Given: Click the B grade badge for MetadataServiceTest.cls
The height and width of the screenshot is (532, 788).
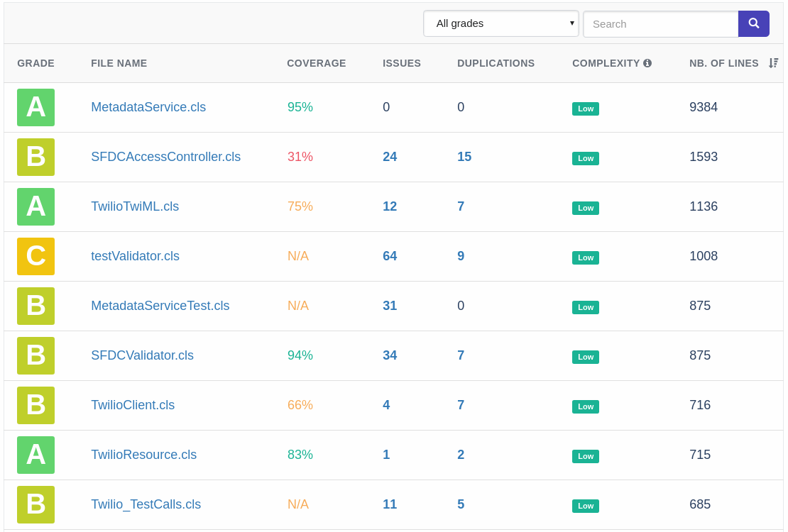Looking at the screenshot, I should click(x=35, y=306).
